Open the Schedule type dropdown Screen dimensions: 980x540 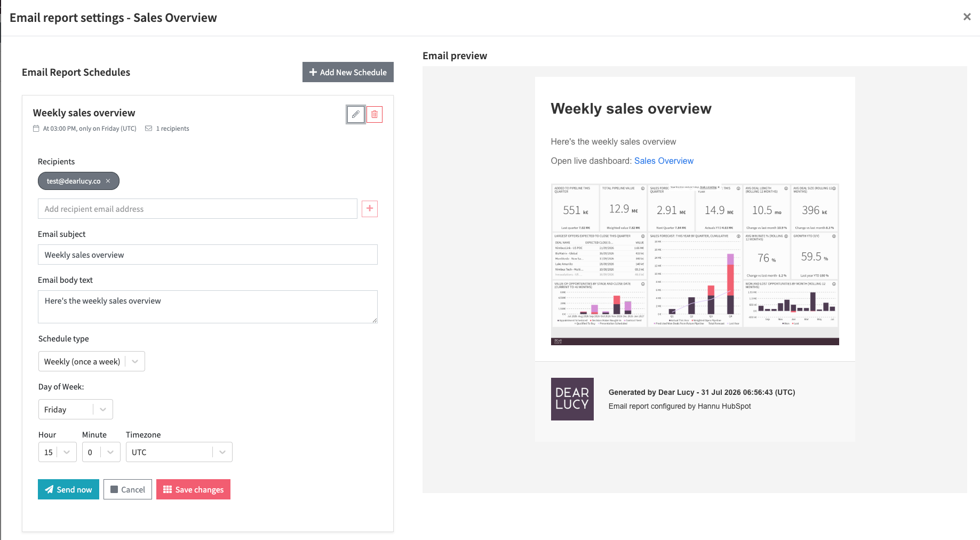tap(92, 361)
